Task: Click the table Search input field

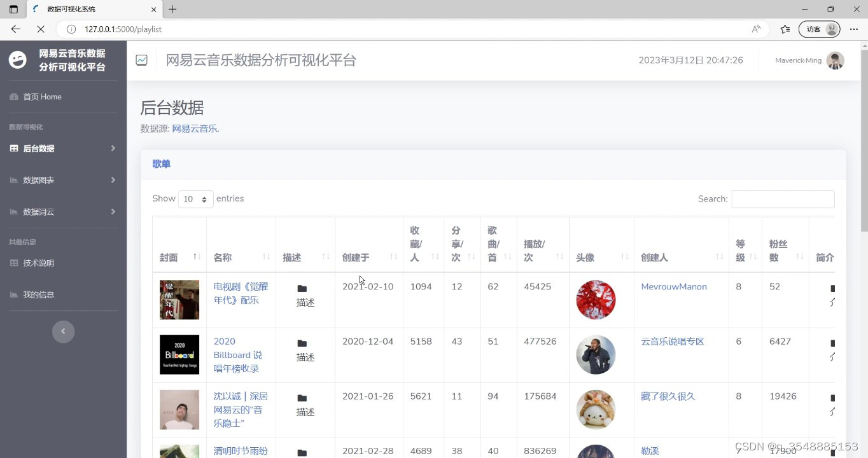Action: pyautogui.click(x=783, y=199)
